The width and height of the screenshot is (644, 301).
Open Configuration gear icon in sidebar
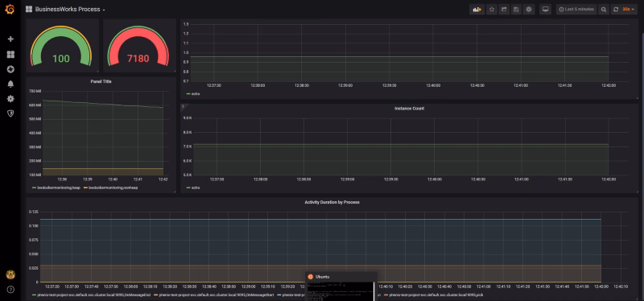point(10,98)
